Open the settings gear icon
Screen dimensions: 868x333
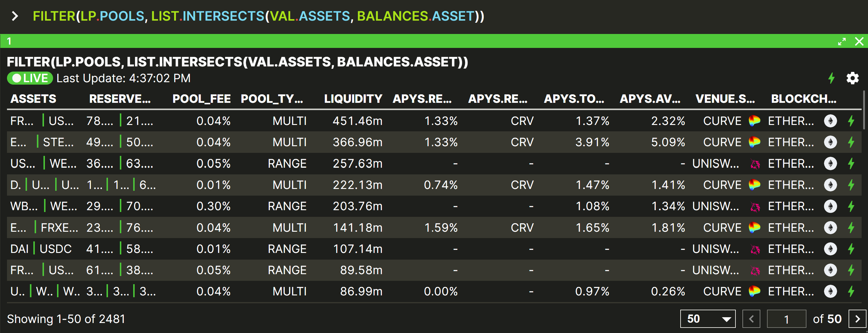tap(852, 78)
